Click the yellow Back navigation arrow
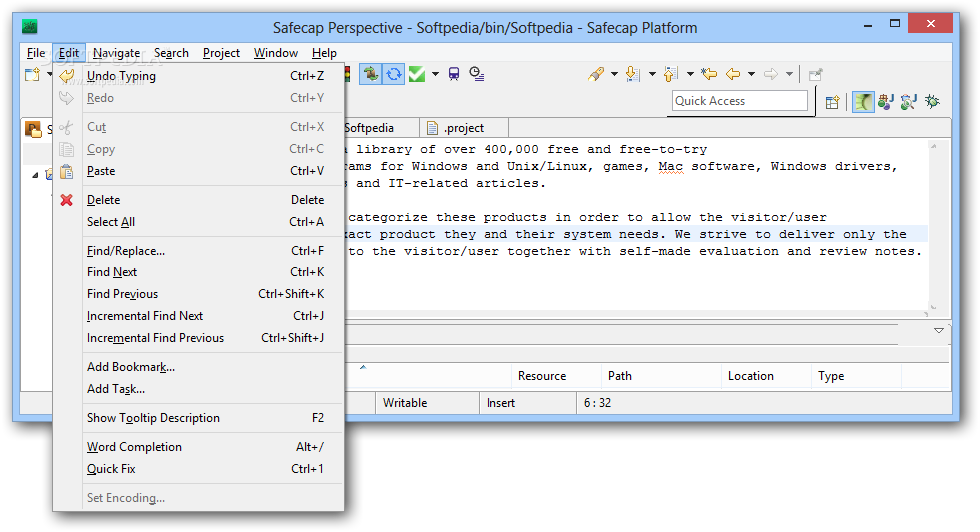 733,74
